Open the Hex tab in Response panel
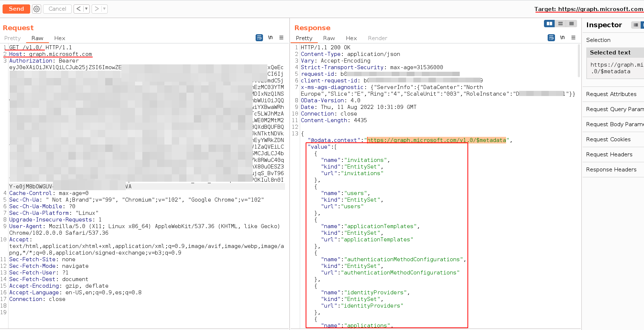The width and height of the screenshot is (644, 330). point(351,38)
